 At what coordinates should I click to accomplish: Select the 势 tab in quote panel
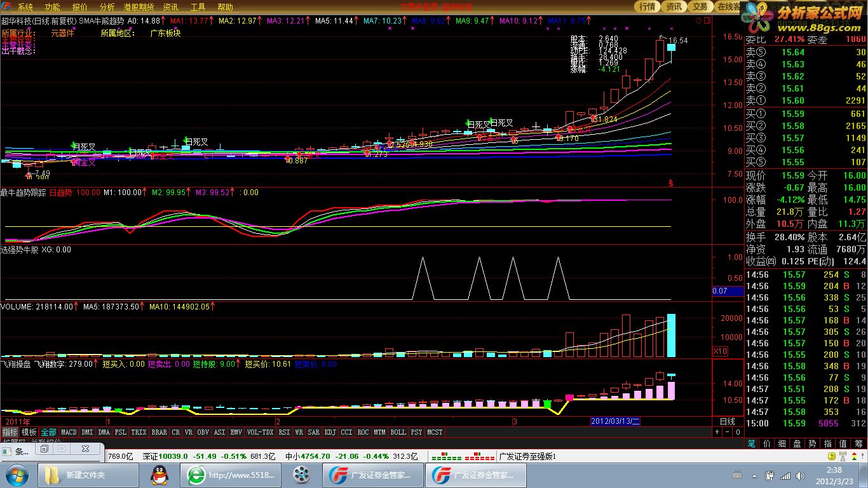tap(813, 444)
